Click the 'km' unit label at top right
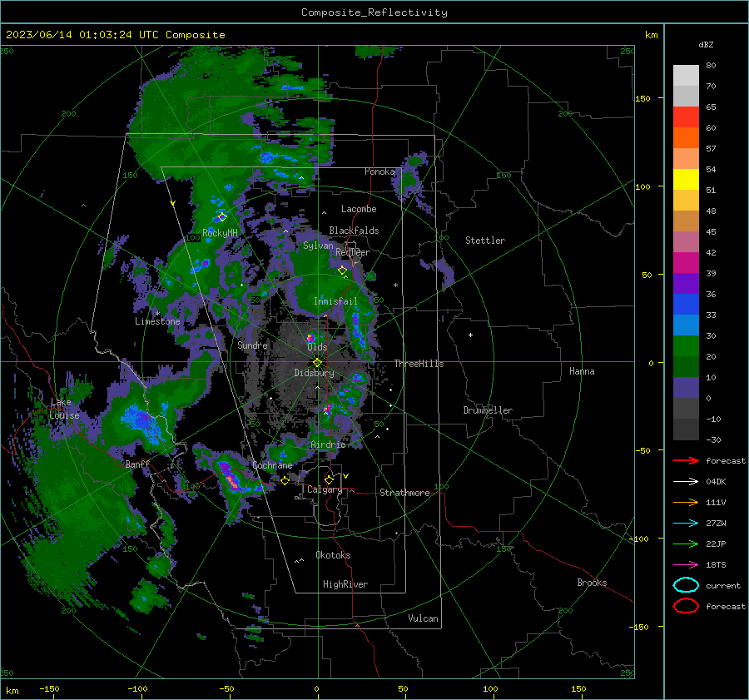The width and height of the screenshot is (749, 700). (x=651, y=35)
